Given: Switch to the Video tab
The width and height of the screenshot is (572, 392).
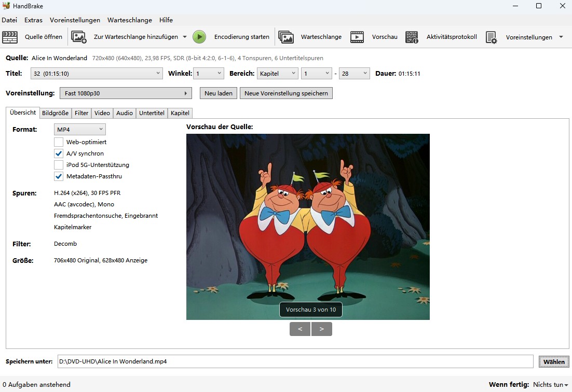Looking at the screenshot, I should (102, 113).
